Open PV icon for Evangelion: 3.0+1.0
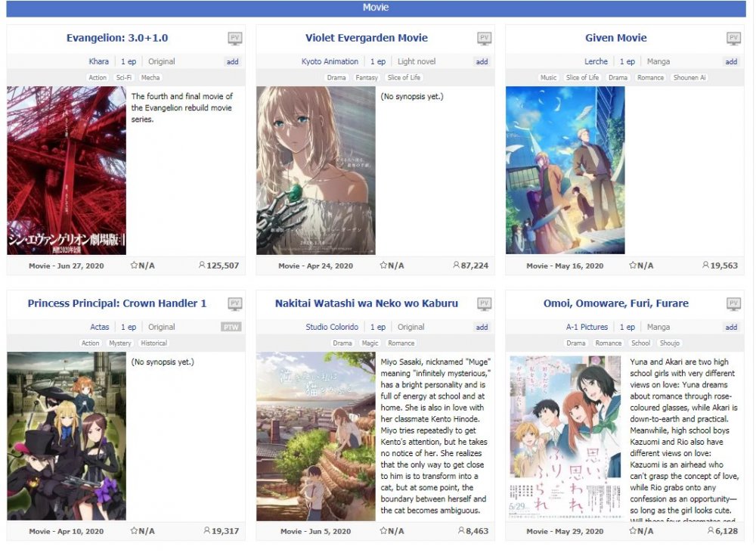This screenshot has width=756, height=556. pos(235,39)
